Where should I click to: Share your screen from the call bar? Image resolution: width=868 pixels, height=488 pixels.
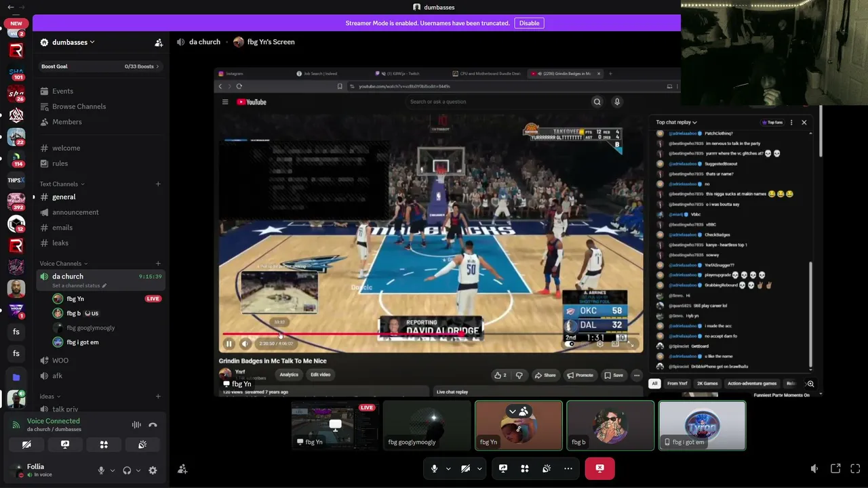tap(503, 468)
